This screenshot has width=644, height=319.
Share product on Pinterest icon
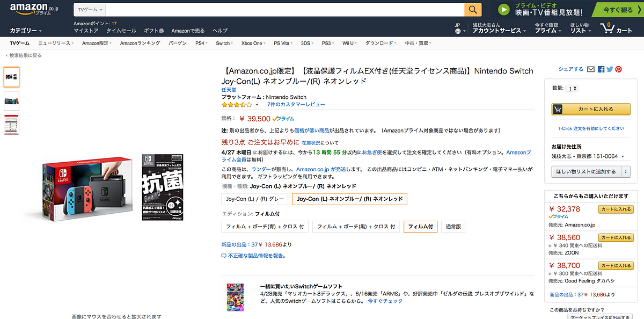(x=618, y=69)
